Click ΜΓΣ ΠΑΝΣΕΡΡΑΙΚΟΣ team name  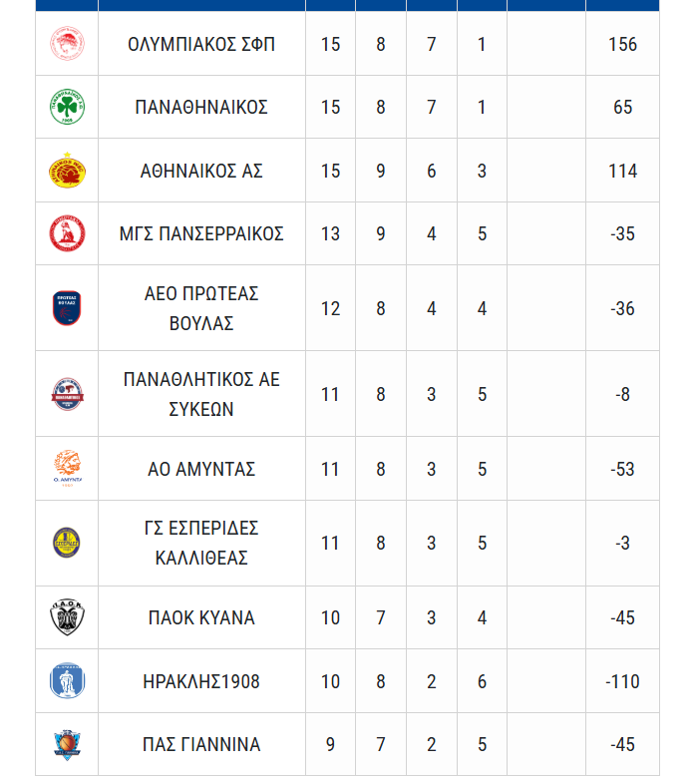(x=201, y=233)
